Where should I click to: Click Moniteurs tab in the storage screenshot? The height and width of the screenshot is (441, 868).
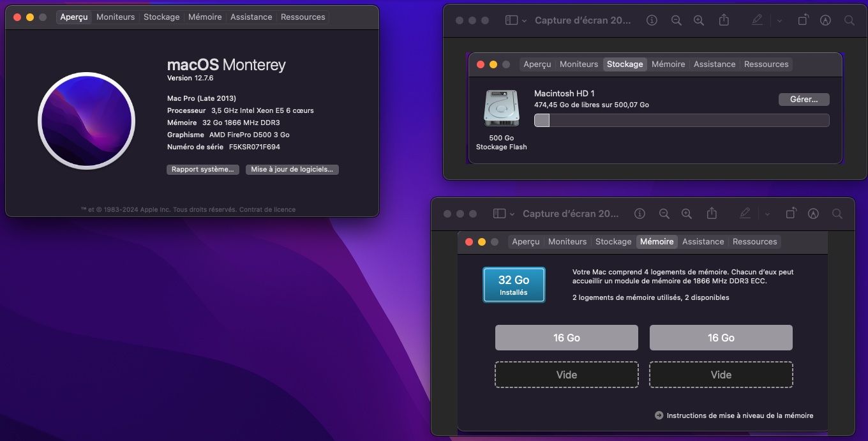[579, 64]
